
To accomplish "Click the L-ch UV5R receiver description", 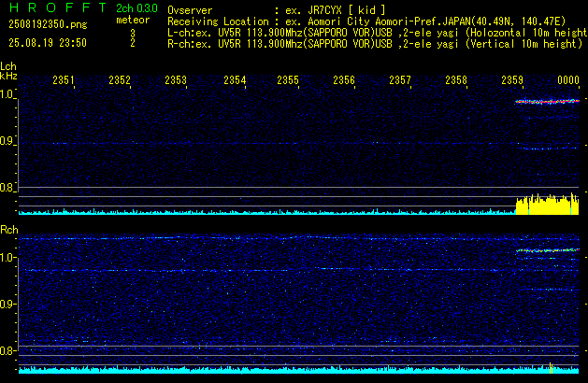I will [378, 33].
